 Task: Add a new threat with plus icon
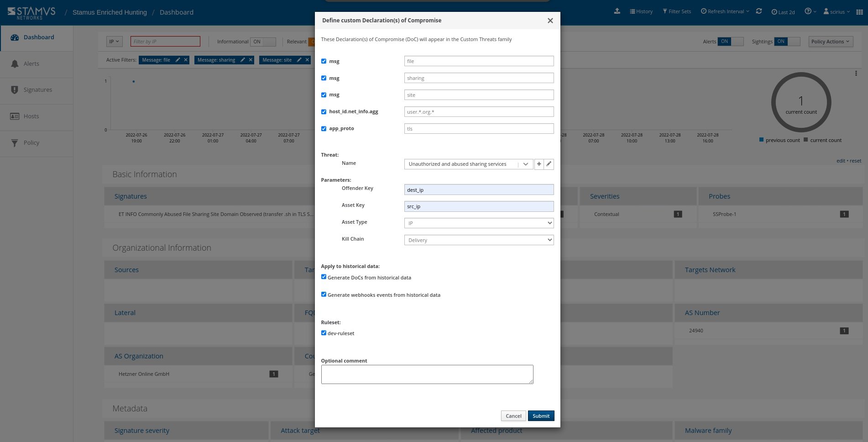539,164
